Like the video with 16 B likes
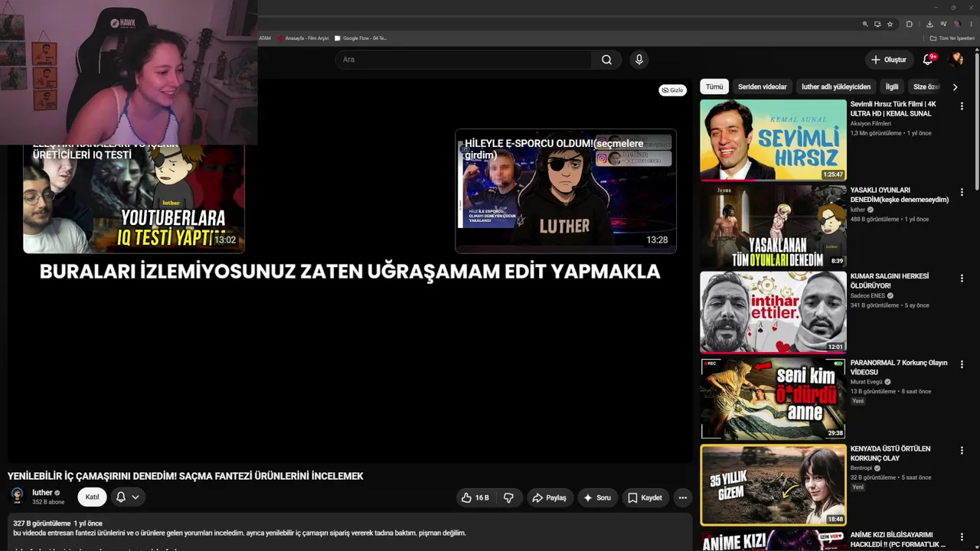 pyautogui.click(x=475, y=497)
